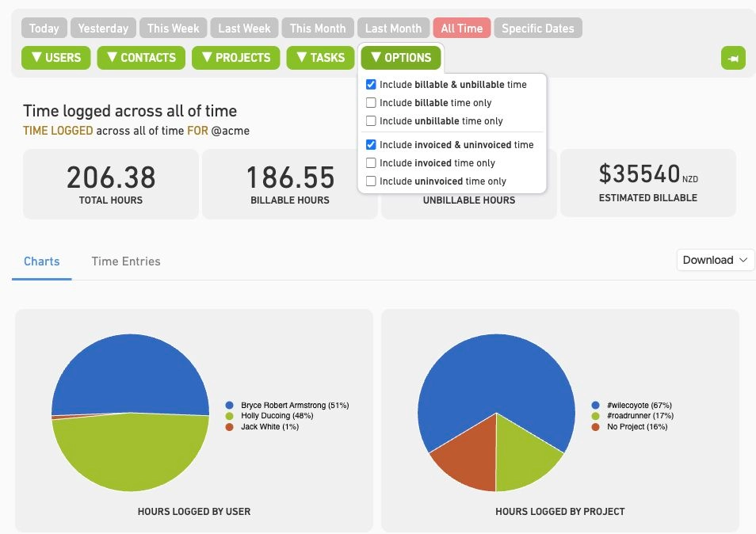The height and width of the screenshot is (534, 756).
Task: Click #wilecoyote legend blue dot
Action: [x=595, y=406]
